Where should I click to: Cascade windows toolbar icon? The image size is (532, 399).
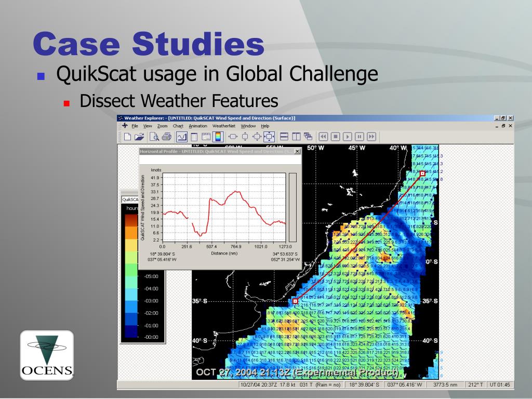point(308,137)
